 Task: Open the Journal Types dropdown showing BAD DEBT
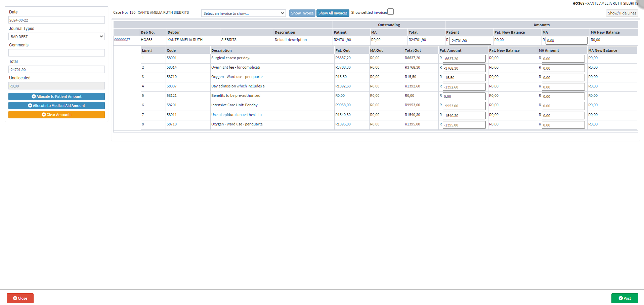56,36
